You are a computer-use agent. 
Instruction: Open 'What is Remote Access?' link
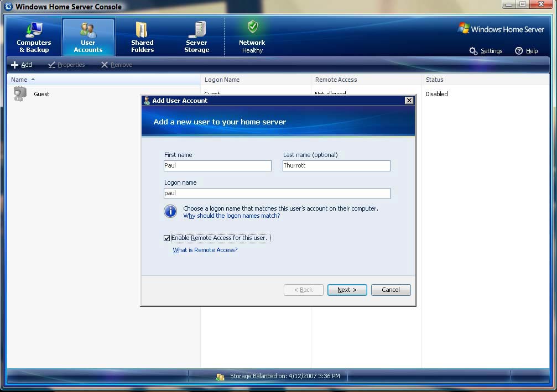point(205,250)
